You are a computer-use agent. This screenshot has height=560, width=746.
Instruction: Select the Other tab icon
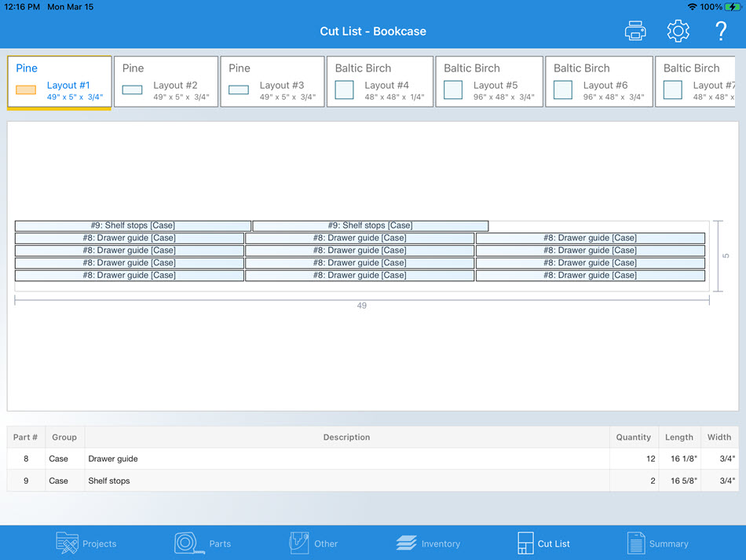tap(313, 543)
